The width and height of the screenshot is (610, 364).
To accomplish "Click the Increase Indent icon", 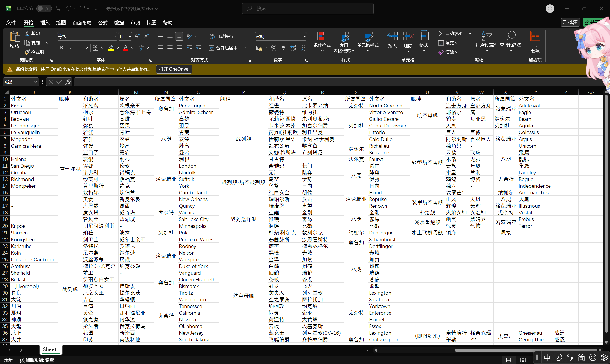I will tap(199, 48).
